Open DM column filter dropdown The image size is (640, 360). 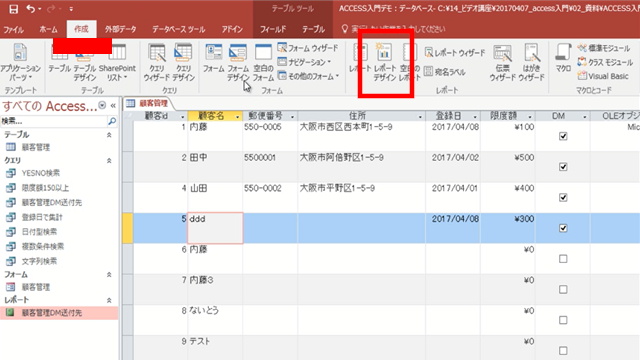pos(584,117)
